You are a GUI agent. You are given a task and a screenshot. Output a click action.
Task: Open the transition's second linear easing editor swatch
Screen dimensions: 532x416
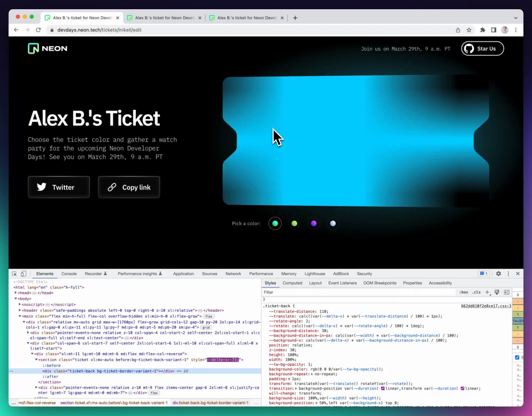click(462, 388)
